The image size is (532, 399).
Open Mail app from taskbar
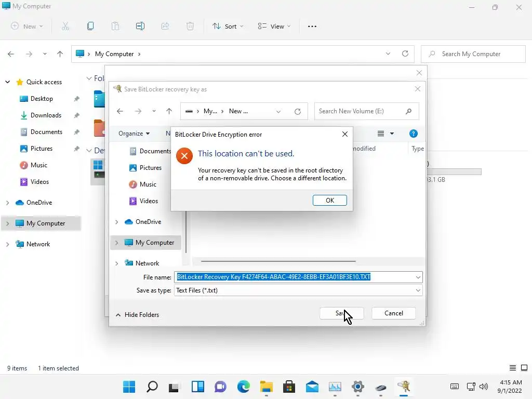pyautogui.click(x=312, y=387)
